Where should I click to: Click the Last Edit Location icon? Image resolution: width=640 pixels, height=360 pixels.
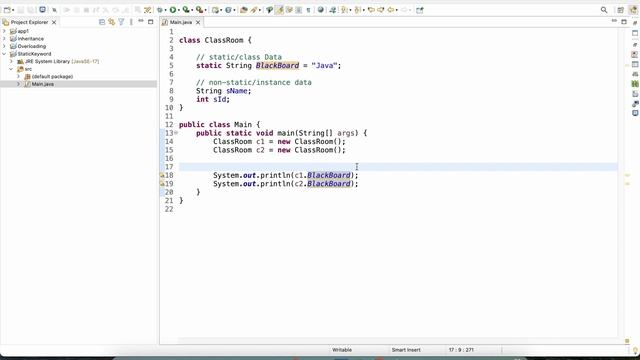click(371, 10)
